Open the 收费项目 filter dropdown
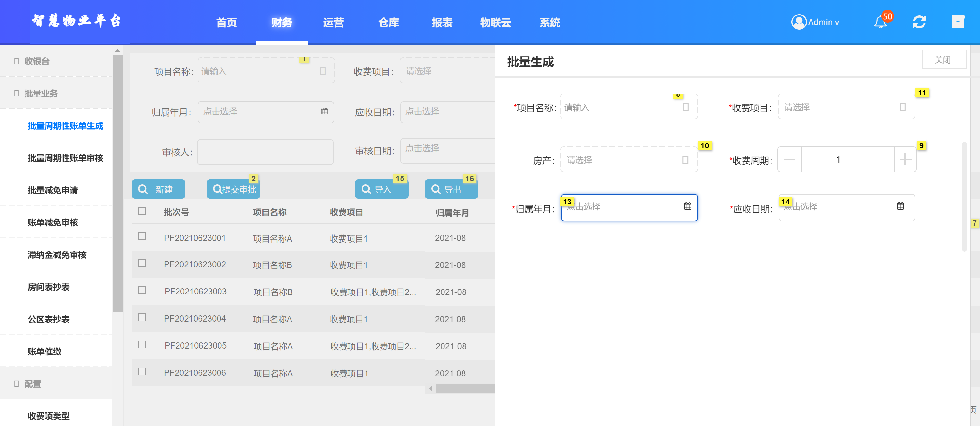 click(x=447, y=71)
